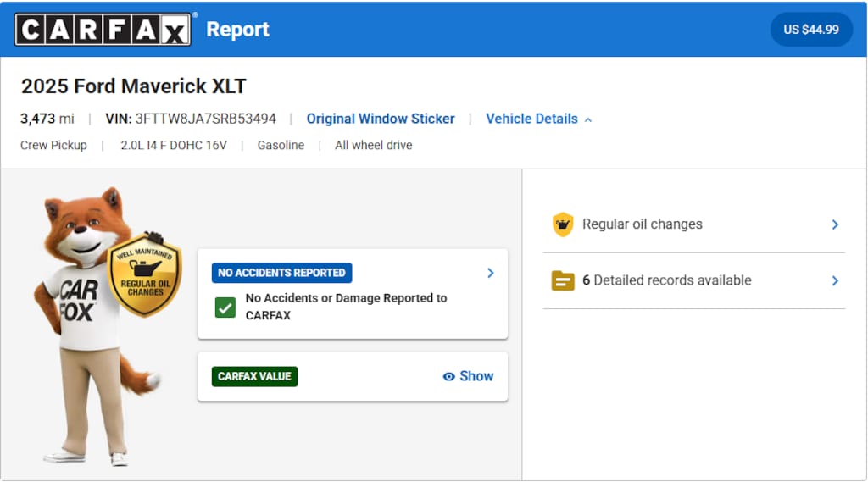
Task: Click the NO ACCIDENTS REPORTED blue badge
Action: [281, 273]
